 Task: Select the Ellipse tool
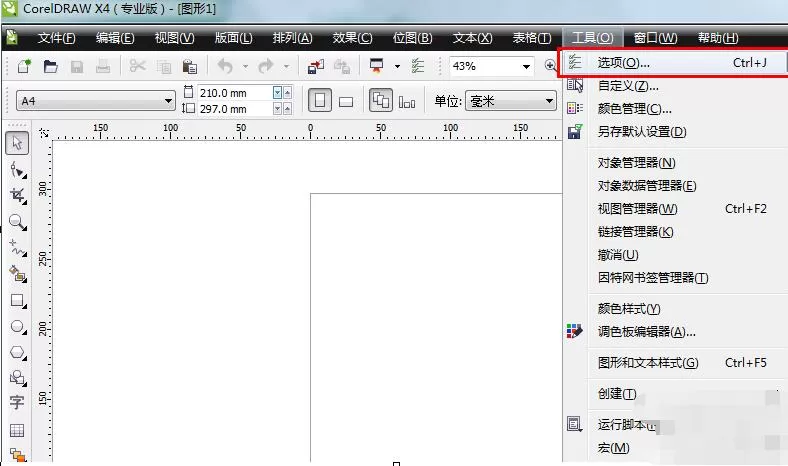click(18, 327)
